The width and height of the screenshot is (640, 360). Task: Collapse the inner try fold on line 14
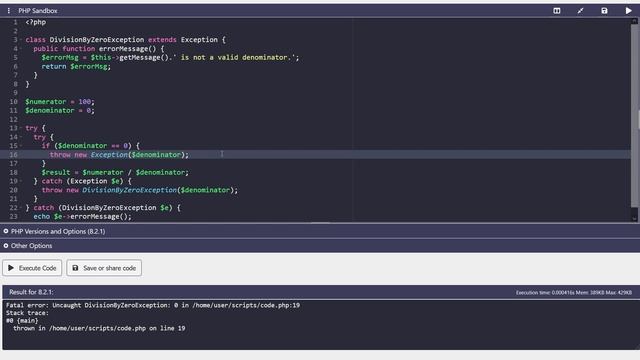click(x=21, y=137)
